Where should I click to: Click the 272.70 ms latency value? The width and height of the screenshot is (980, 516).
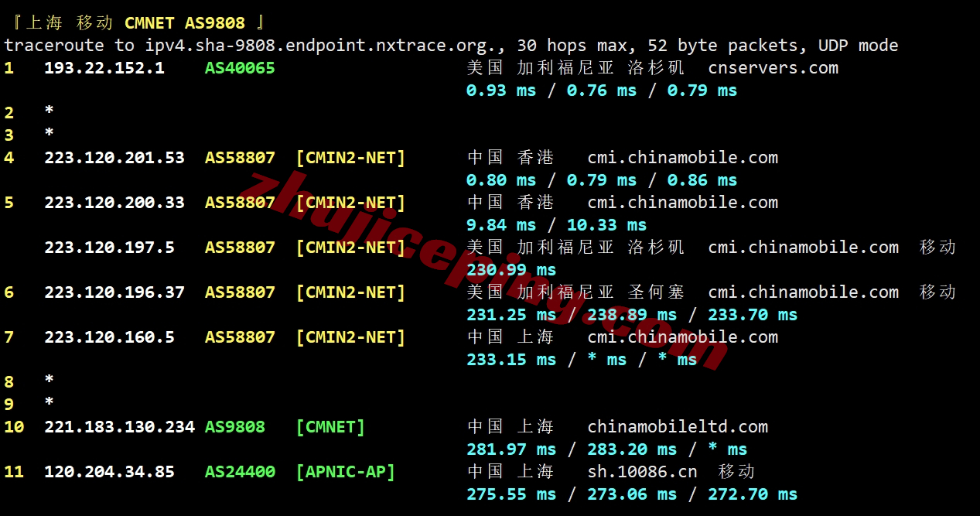[753, 494]
